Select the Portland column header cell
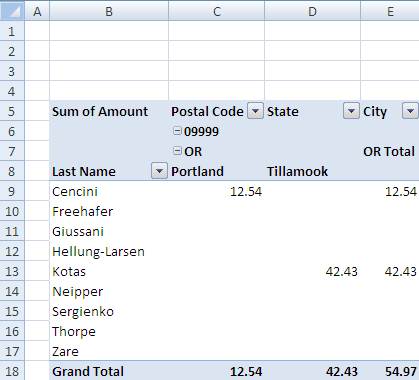Viewport: 419px width, 380px height. (x=217, y=171)
